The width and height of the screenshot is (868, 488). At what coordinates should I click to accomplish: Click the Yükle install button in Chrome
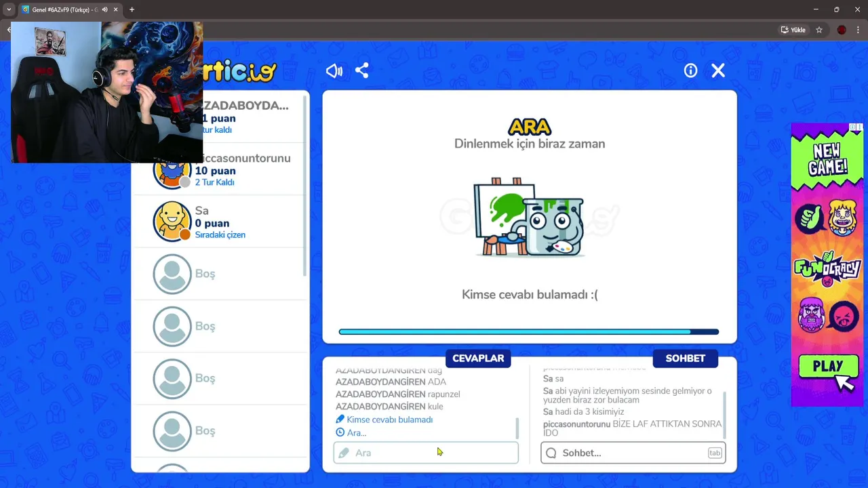coord(793,30)
